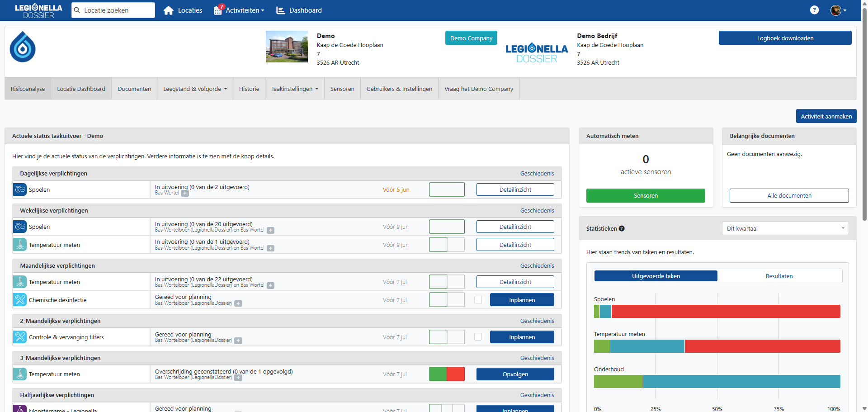Click the help question mark icon in header
The width and height of the screenshot is (868, 412).
pyautogui.click(x=814, y=10)
